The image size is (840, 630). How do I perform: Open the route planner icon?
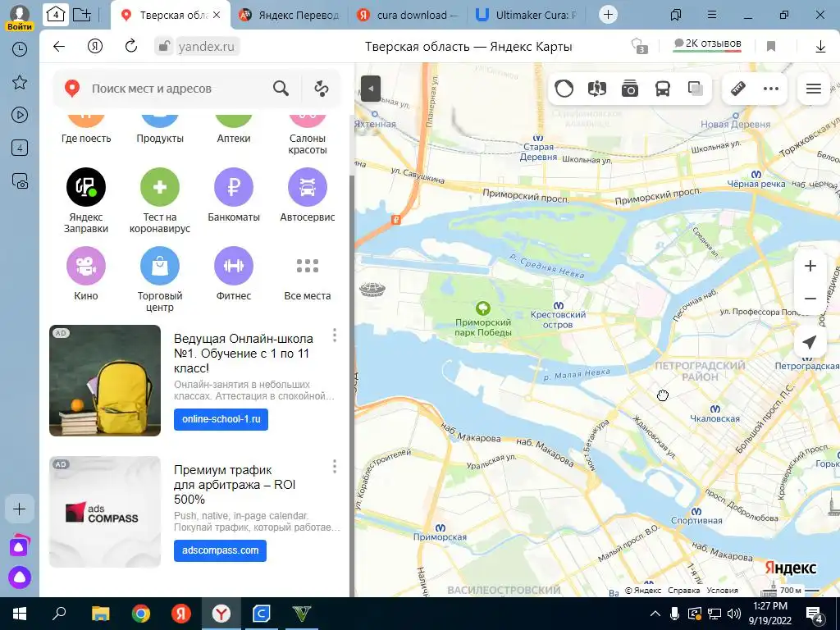click(x=322, y=89)
